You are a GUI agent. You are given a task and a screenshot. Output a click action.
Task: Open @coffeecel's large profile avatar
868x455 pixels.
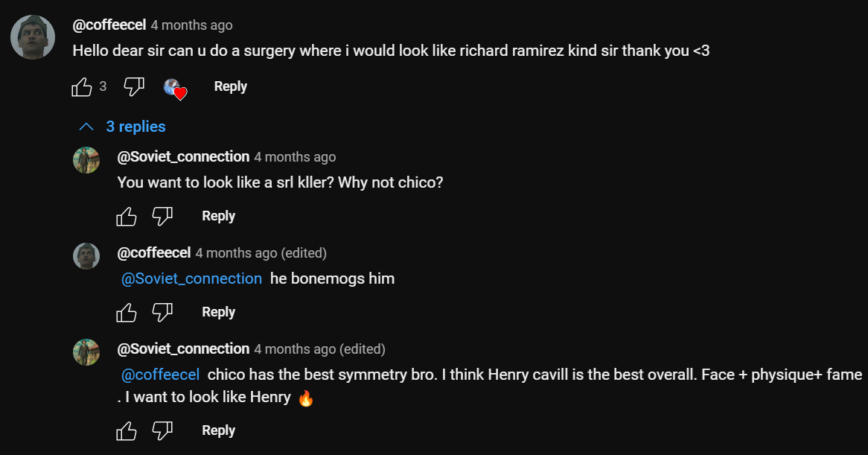coord(33,36)
